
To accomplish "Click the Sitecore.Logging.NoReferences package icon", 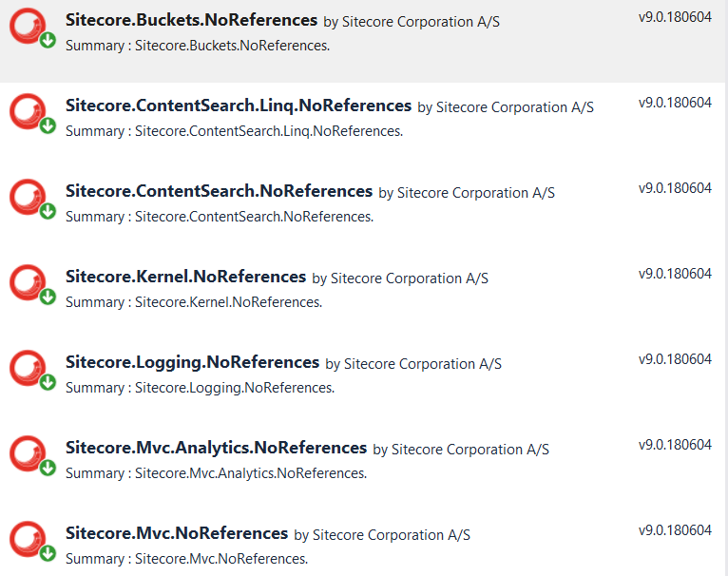I will [30, 370].
